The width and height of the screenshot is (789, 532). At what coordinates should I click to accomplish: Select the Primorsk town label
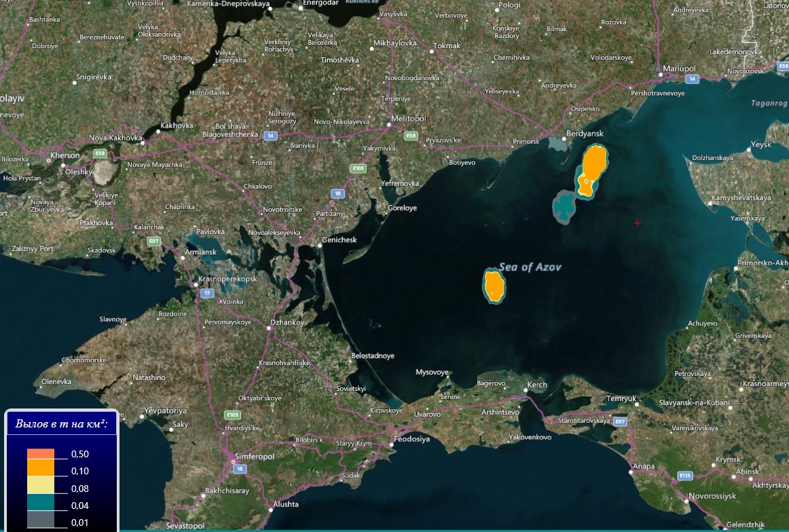[526, 142]
